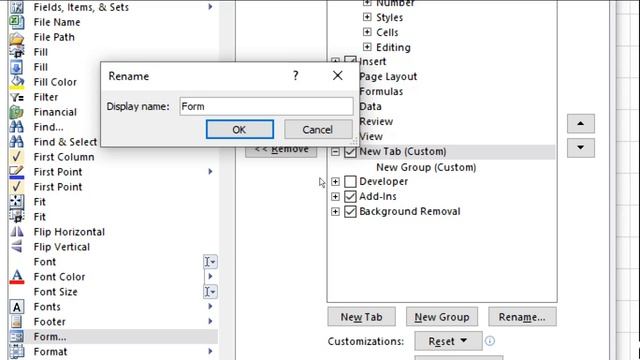Viewport: 640px width, 360px height.
Task: Click the Fonts letter A icon
Action: [x=16, y=307]
